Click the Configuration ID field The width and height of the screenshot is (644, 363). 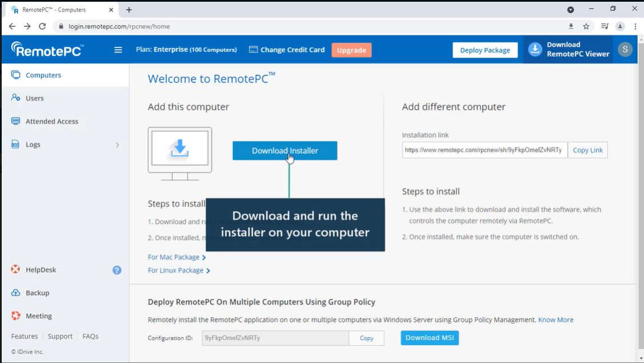[275, 338]
